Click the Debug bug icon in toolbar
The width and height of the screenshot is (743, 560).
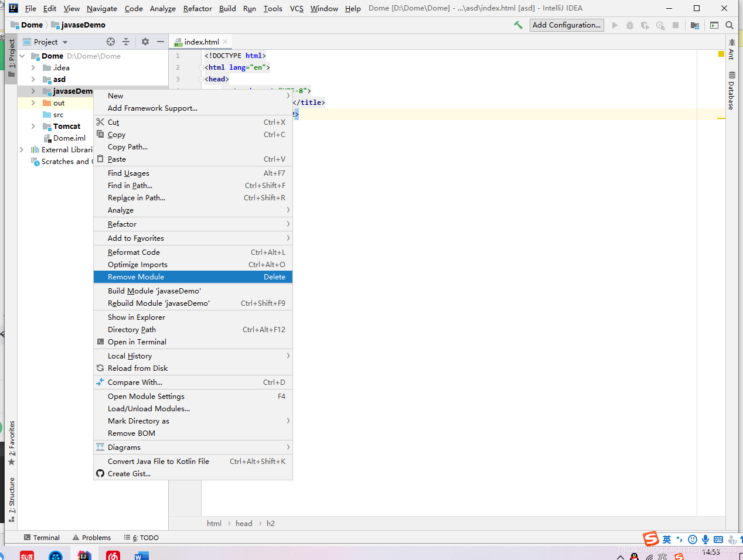tap(630, 25)
